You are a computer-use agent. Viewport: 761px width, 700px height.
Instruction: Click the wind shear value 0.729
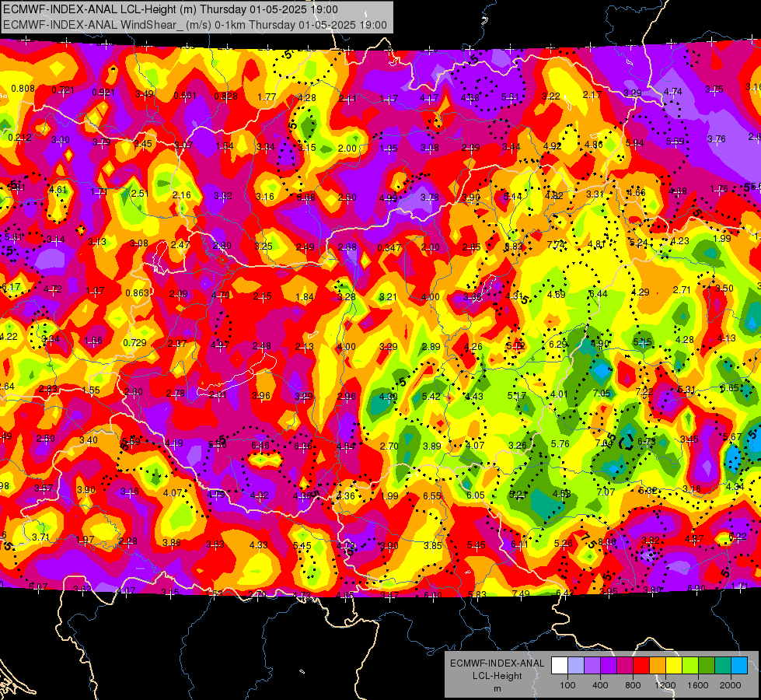pyautogui.click(x=134, y=342)
